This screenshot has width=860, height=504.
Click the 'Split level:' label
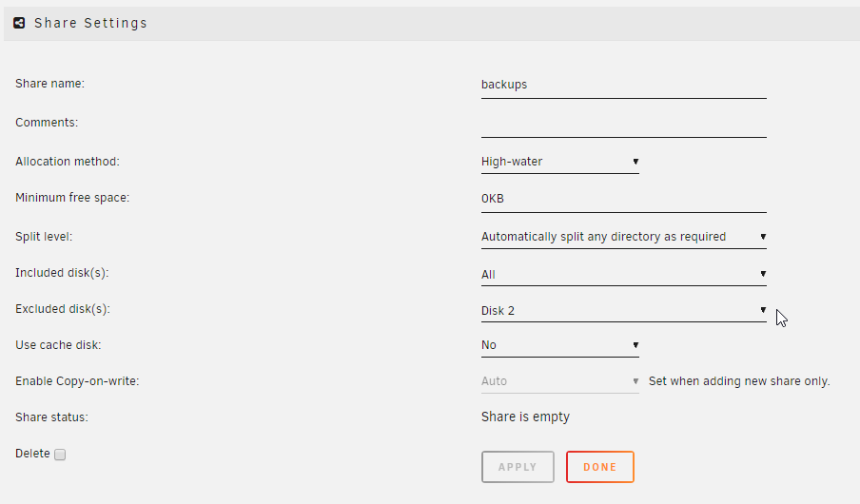tap(44, 237)
